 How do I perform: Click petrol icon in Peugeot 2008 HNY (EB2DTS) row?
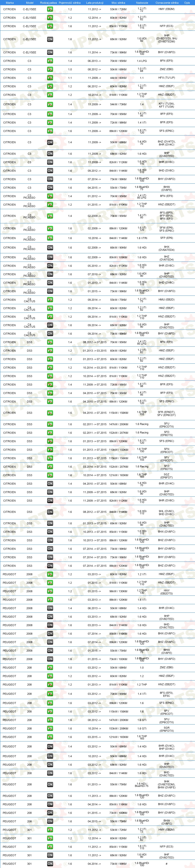coord(50,591)
